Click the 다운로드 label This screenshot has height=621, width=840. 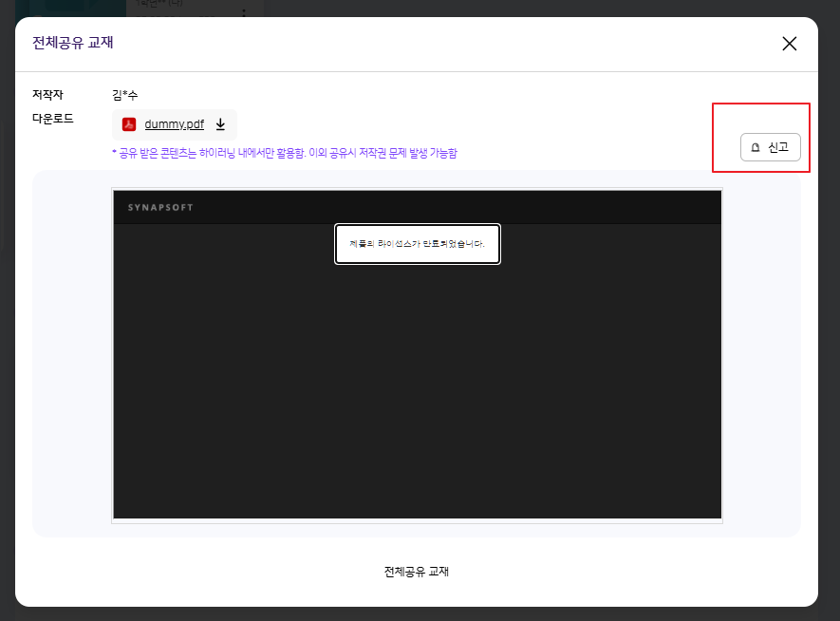tap(52, 119)
